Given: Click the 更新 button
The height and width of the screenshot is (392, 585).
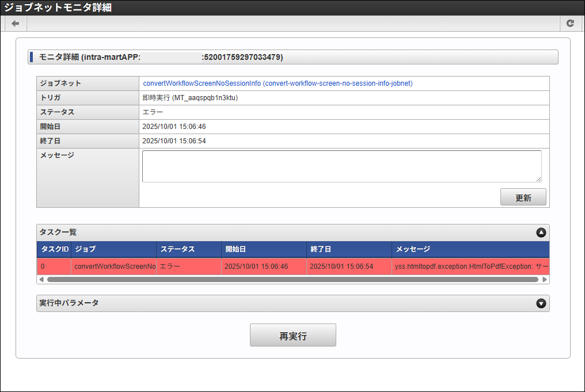Looking at the screenshot, I should 523,197.
